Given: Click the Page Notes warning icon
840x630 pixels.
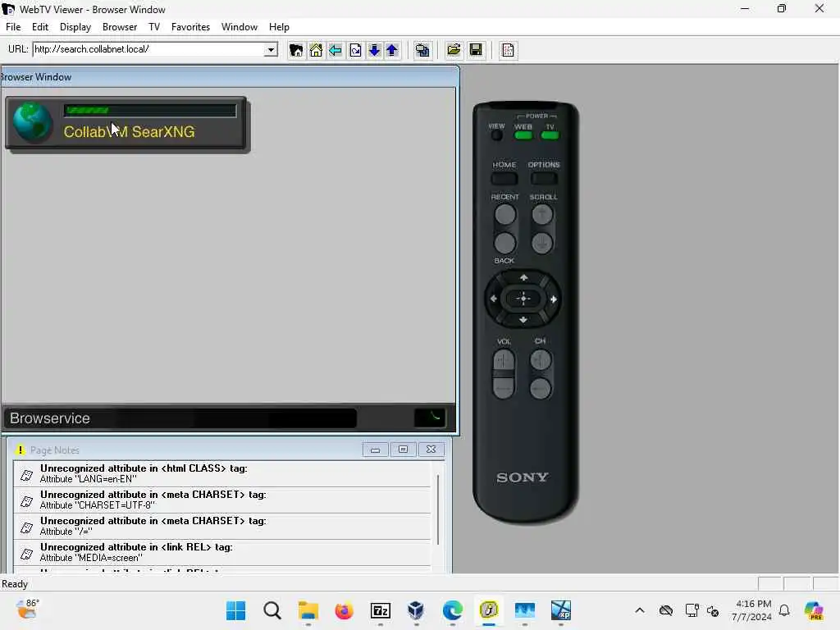Looking at the screenshot, I should pyautogui.click(x=20, y=450).
